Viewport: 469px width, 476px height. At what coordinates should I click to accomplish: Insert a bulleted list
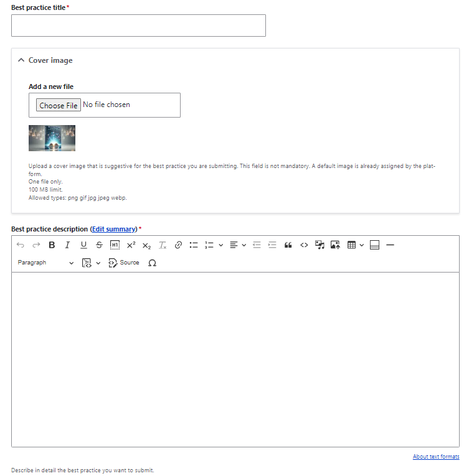(194, 245)
